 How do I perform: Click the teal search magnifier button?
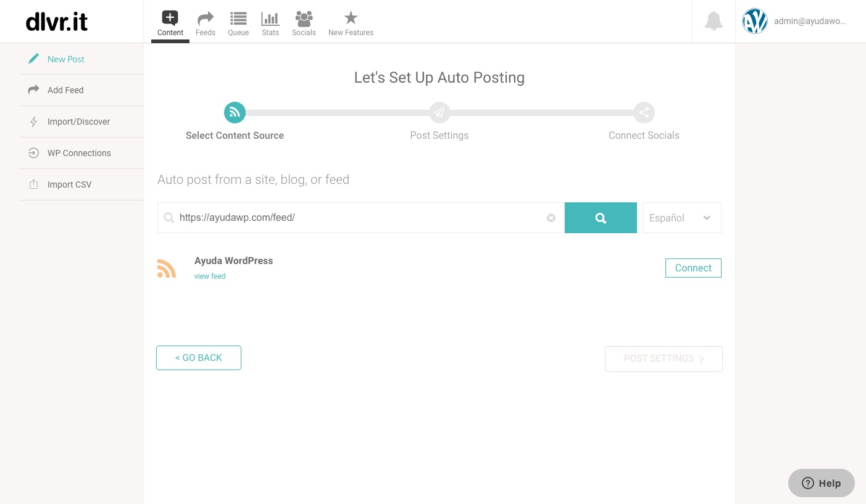(601, 218)
